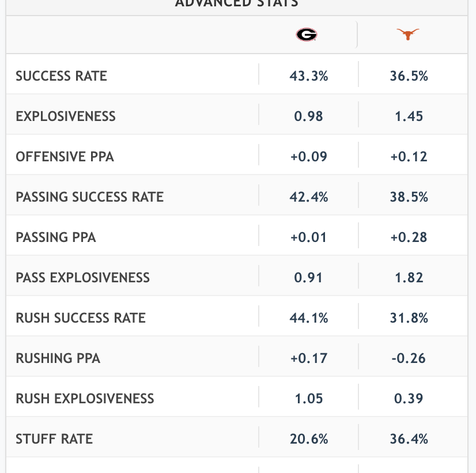Click Georgia's 43.3% success rate value

pyautogui.click(x=309, y=76)
